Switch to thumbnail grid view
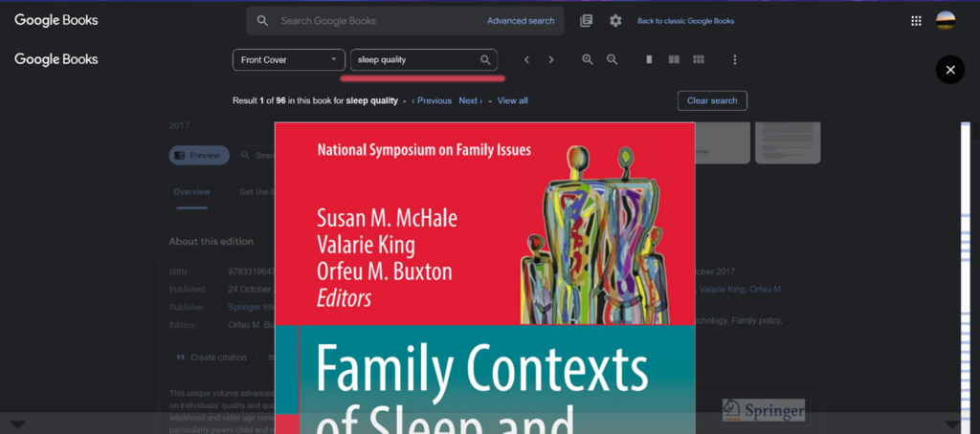 click(x=699, y=60)
